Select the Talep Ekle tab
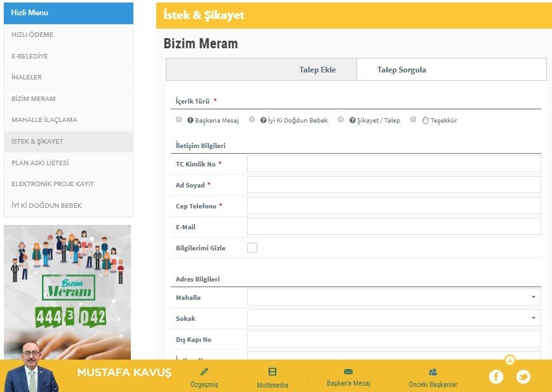This screenshot has height=392, width=552. tap(318, 70)
